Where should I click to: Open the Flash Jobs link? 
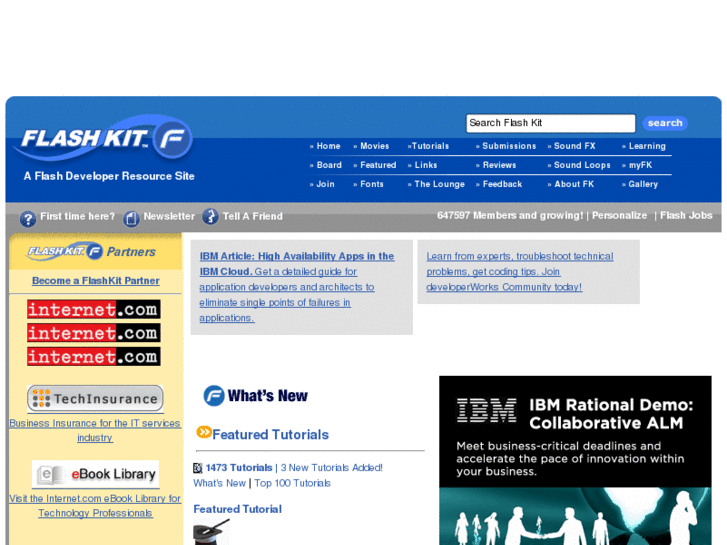pos(686,216)
